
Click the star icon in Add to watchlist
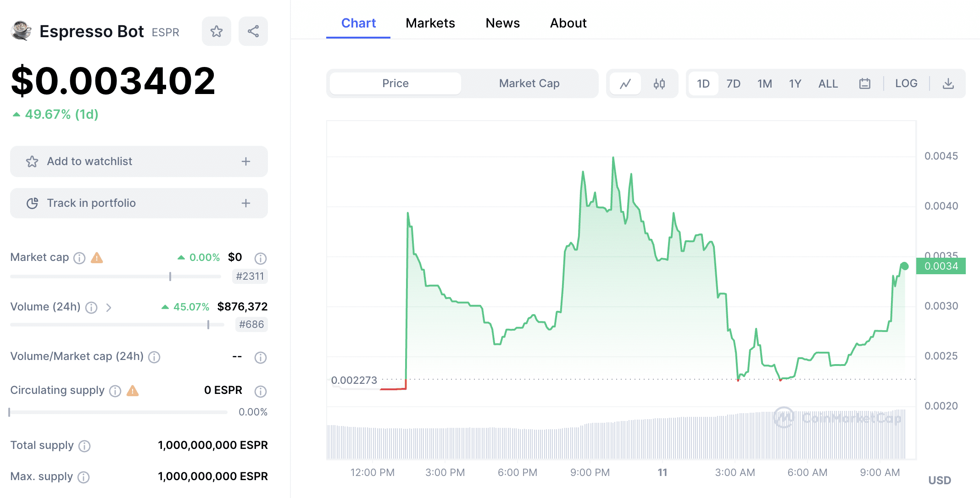point(32,161)
